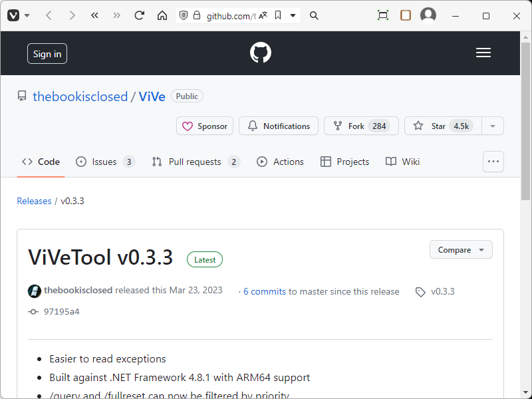Screen dimensions: 532x399
Task: Go to the browser home page
Action: [x=162, y=15]
